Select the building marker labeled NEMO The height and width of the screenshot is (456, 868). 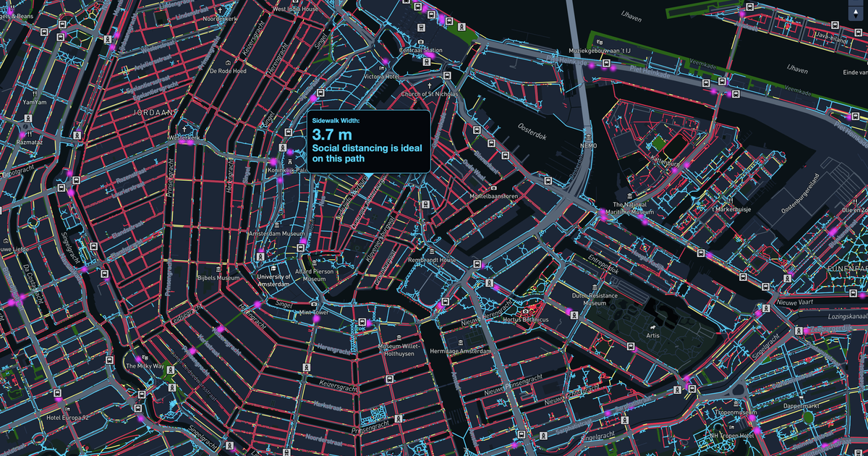589,137
